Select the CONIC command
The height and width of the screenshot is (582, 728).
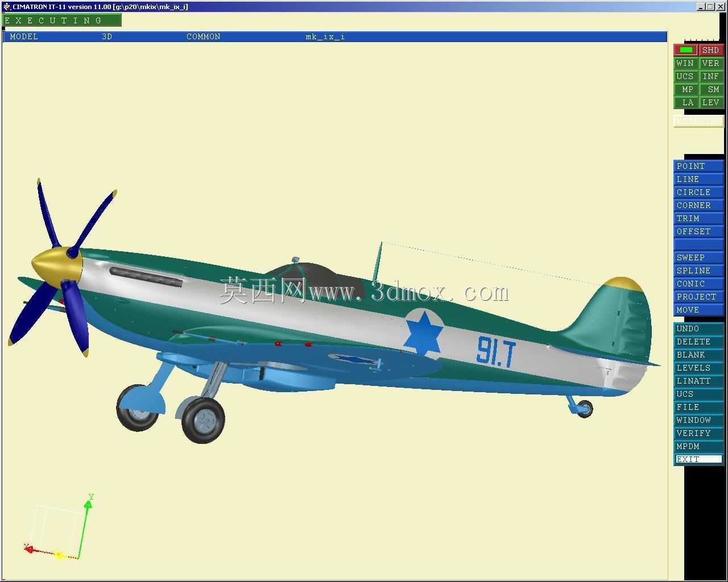pyautogui.click(x=698, y=284)
